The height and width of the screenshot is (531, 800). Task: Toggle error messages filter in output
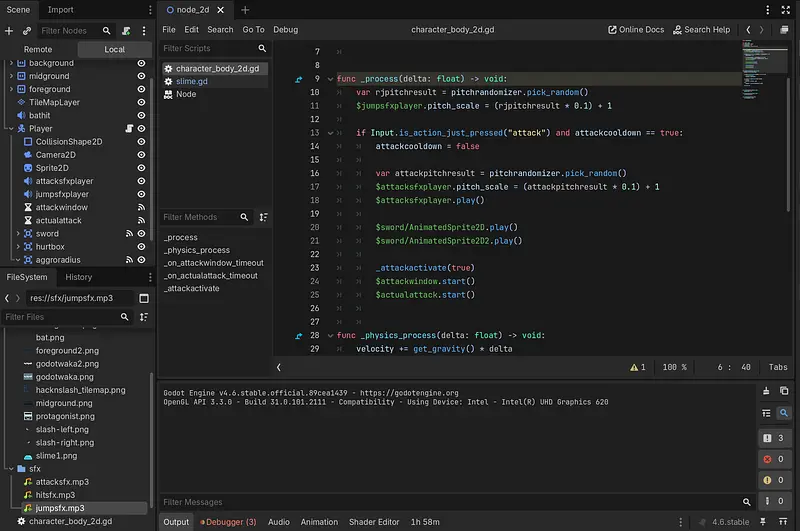click(776, 459)
